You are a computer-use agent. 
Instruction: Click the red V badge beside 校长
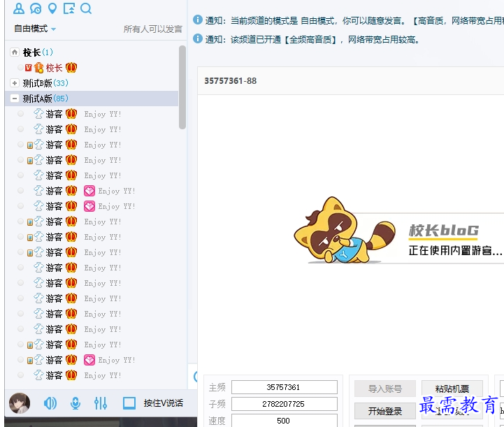(x=28, y=68)
